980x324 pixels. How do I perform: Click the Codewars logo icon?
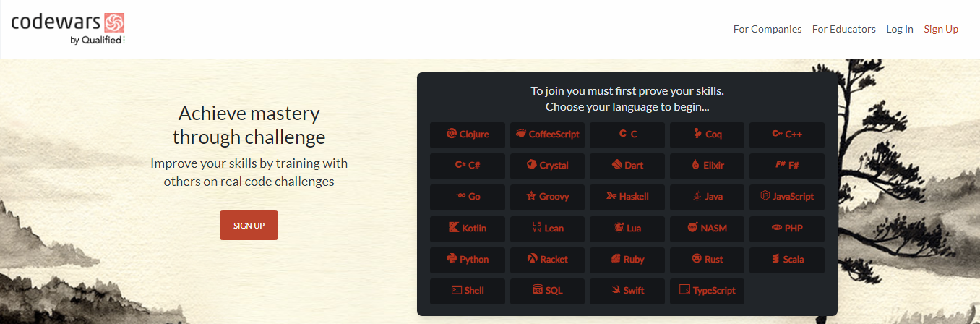point(114,23)
